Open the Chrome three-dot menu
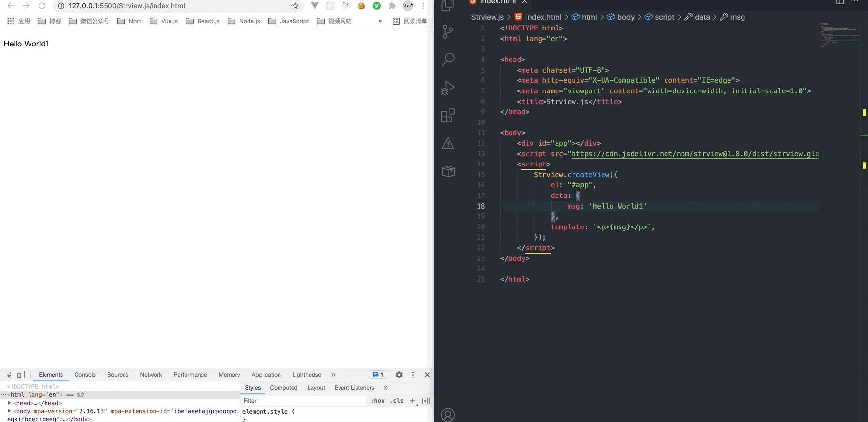 point(423,6)
